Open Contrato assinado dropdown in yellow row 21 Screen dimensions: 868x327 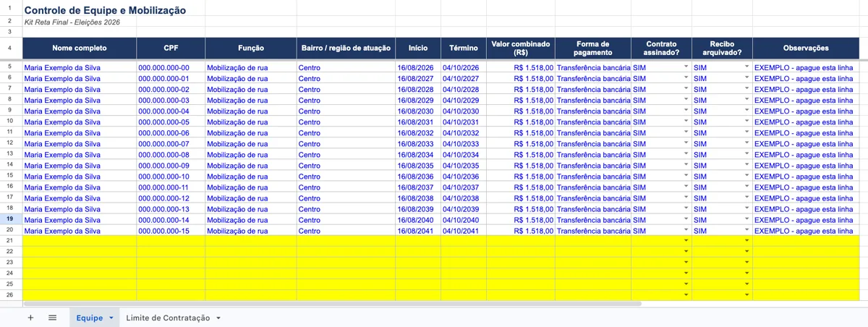click(x=686, y=240)
